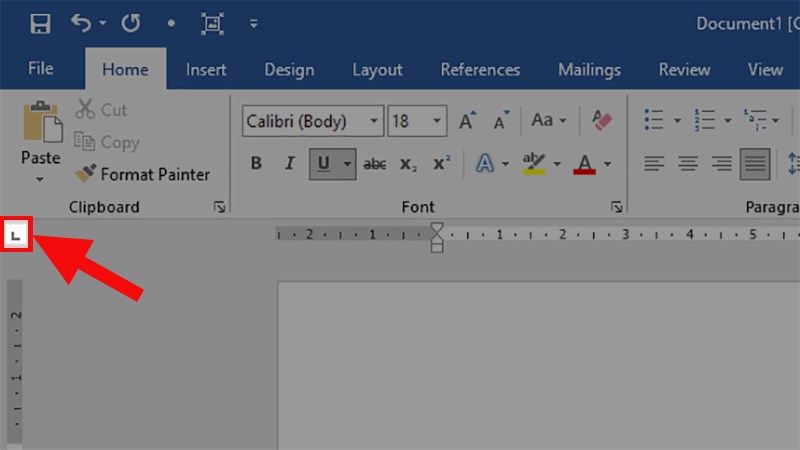Open the font color dropdown arrow
The height and width of the screenshot is (450, 800).
608,164
